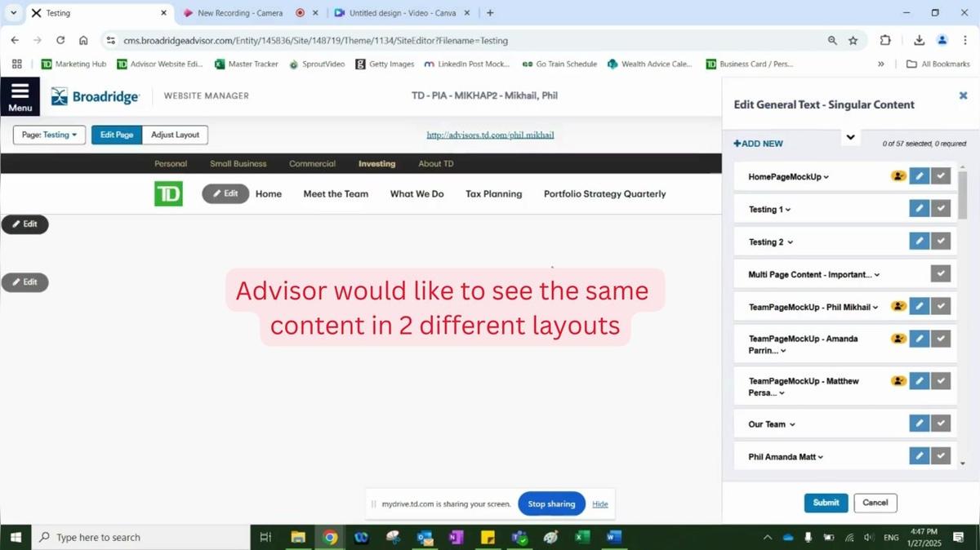Image resolution: width=980 pixels, height=550 pixels.
Task: Close the Edit General Text panel
Action: point(963,96)
